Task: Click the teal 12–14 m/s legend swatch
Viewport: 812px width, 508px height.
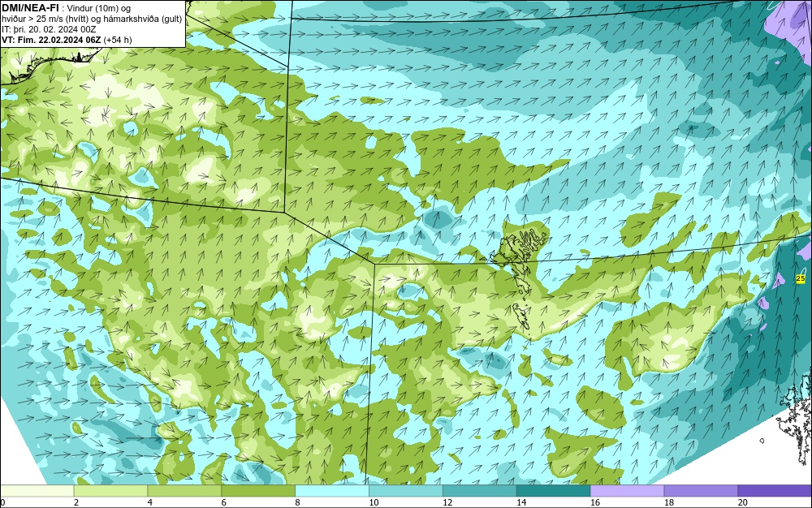Action: pyautogui.click(x=480, y=491)
